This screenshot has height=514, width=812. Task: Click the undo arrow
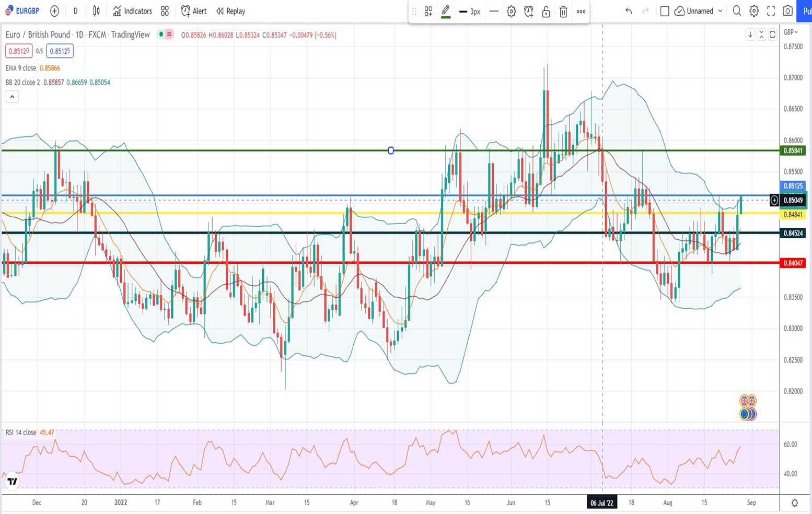tap(629, 11)
